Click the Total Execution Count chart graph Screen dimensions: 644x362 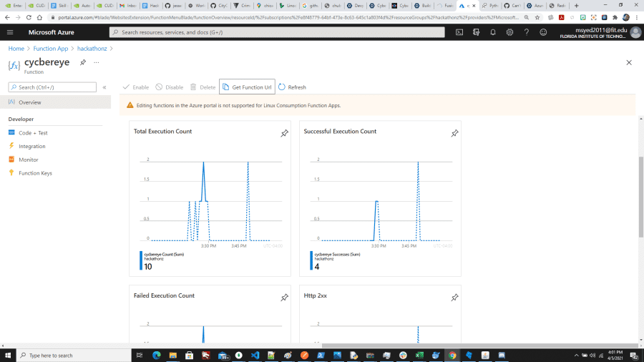[x=210, y=201]
